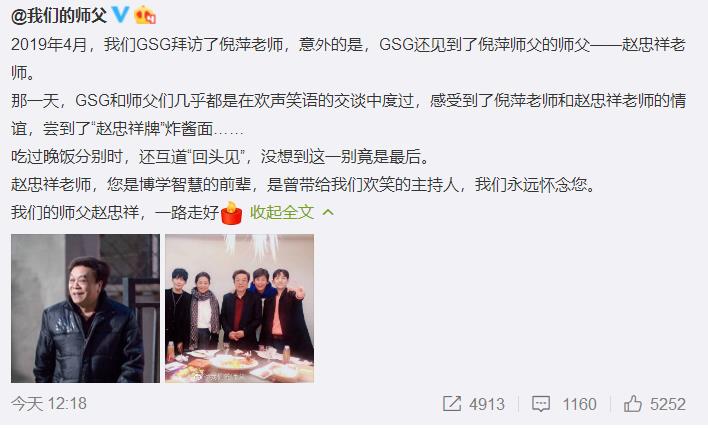Click the chevron arrow beside 收起全文
Viewport: 708px width, 430px height.
328,212
